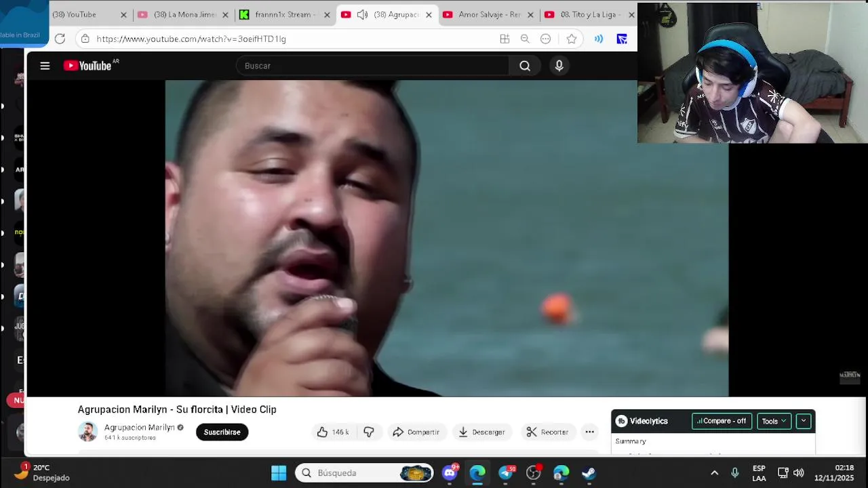Open the YouTube hamburger guide menu

[x=45, y=66]
